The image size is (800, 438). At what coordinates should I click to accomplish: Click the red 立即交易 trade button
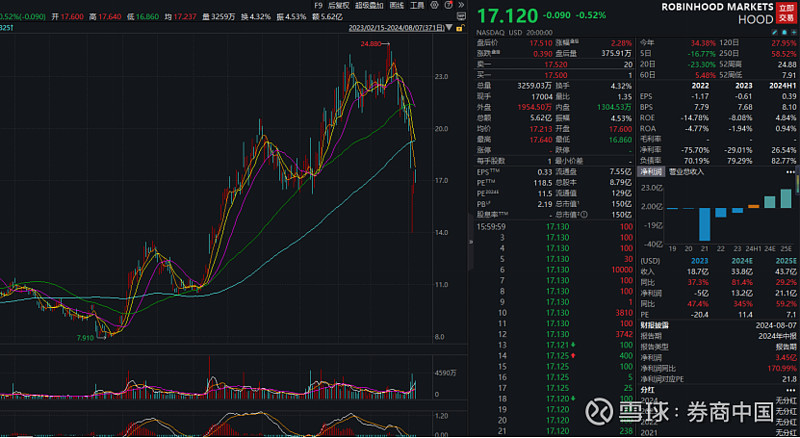[x=786, y=13]
